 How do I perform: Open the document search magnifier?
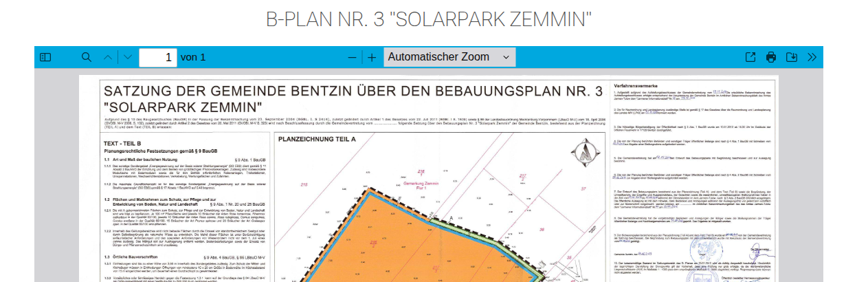coord(87,57)
